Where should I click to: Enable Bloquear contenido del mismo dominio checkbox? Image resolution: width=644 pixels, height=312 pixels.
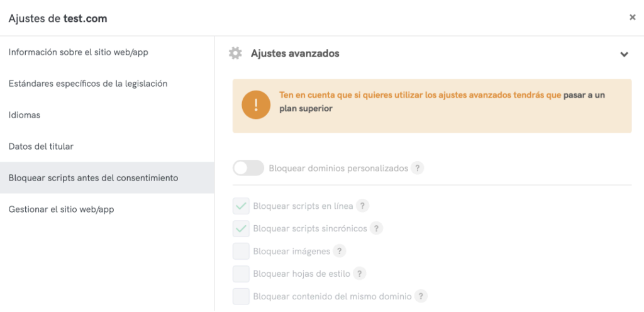pos(241,296)
